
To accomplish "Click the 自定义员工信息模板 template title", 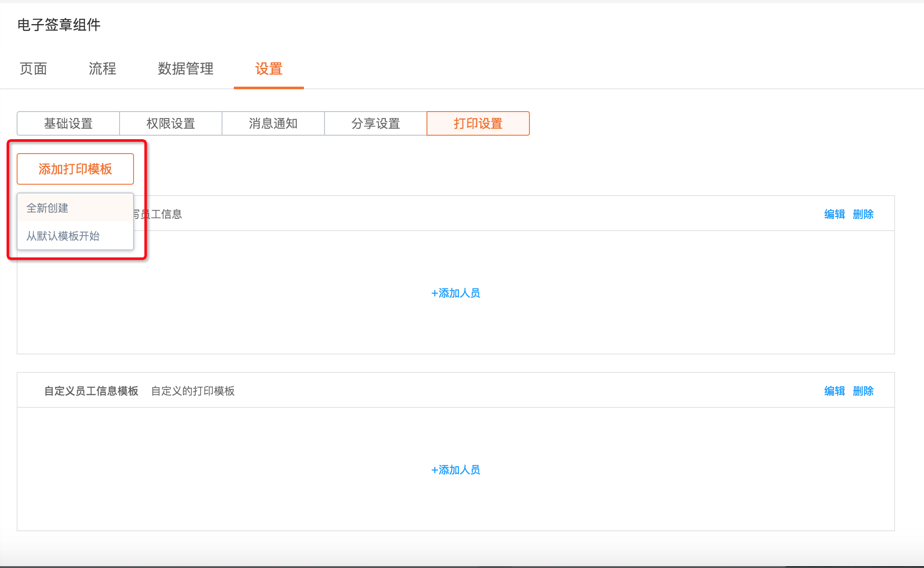I will click(91, 391).
